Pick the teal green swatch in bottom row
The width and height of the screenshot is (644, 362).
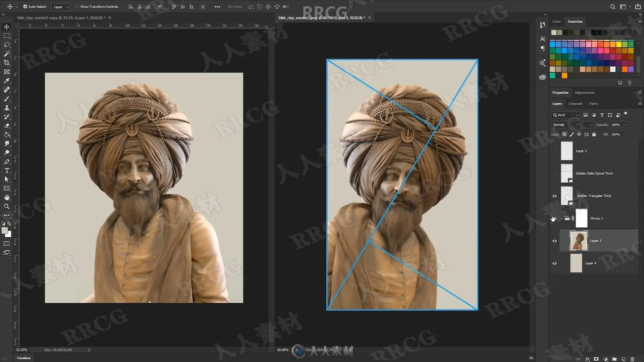(552, 75)
